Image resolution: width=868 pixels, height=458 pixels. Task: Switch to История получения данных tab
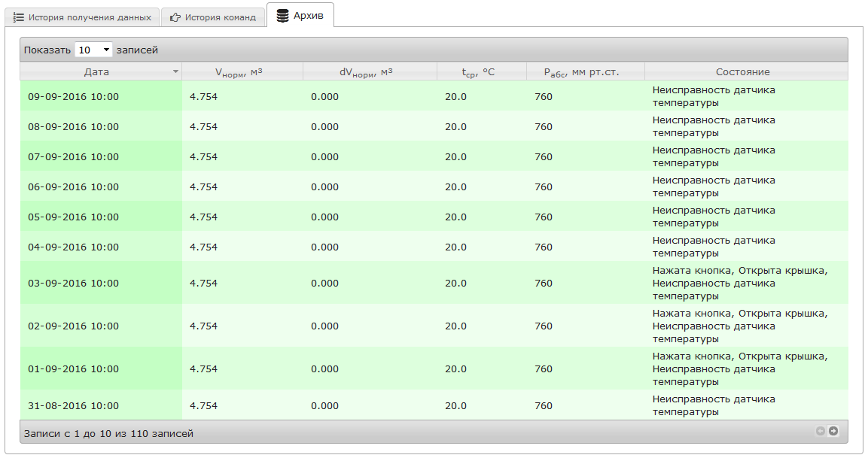[x=83, y=17]
